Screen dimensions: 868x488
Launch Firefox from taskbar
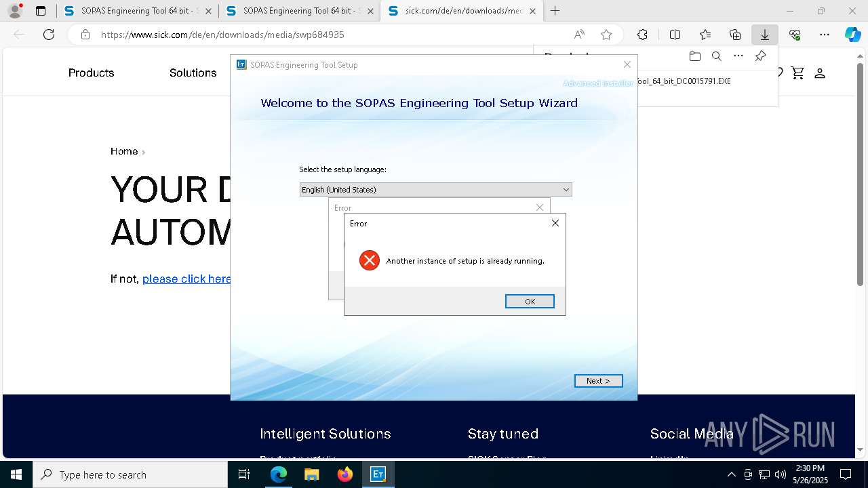coord(344,474)
